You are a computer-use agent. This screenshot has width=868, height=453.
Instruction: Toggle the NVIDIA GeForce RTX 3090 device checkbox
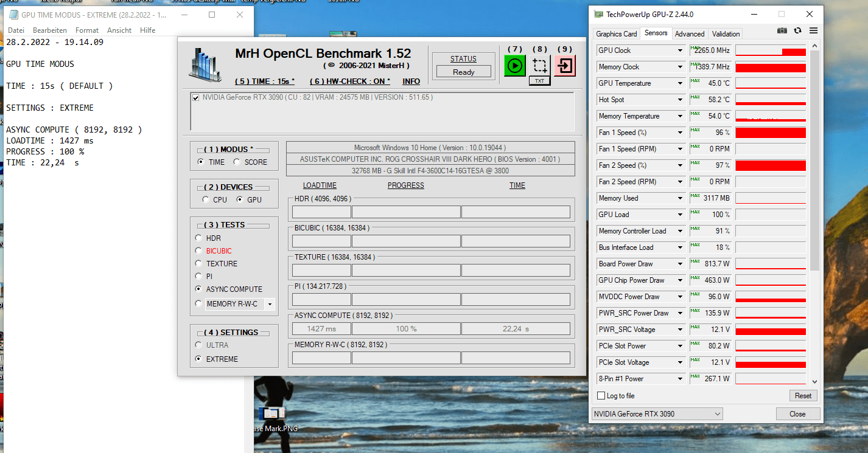pos(195,97)
